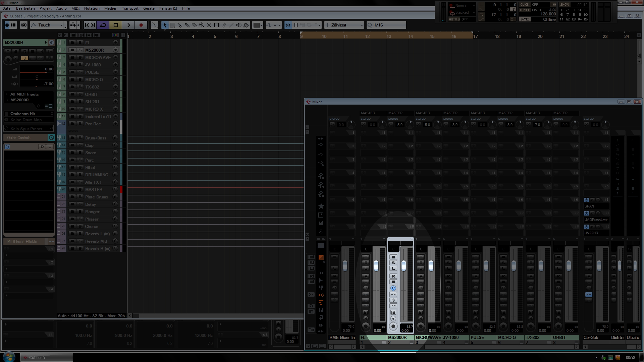The height and width of the screenshot is (362, 644).
Task: Toggle Listen on MS2000R mixer channel
Action: point(393,268)
